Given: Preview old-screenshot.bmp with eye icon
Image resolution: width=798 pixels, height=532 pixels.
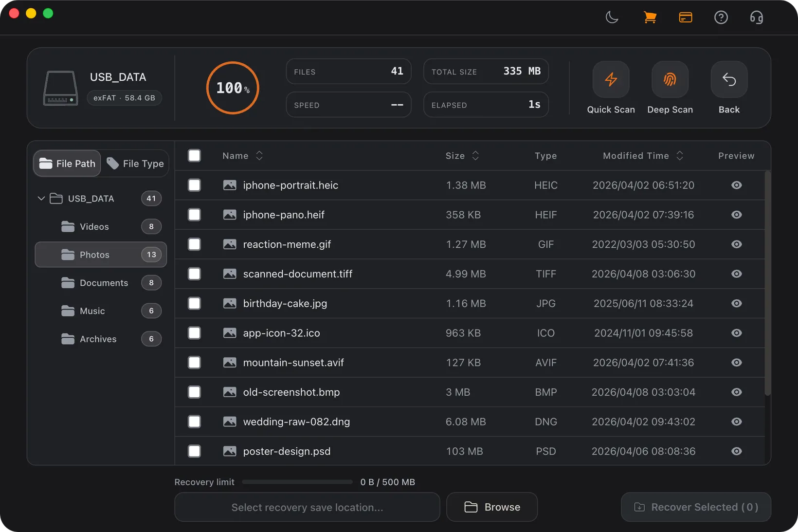Looking at the screenshot, I should tap(737, 392).
